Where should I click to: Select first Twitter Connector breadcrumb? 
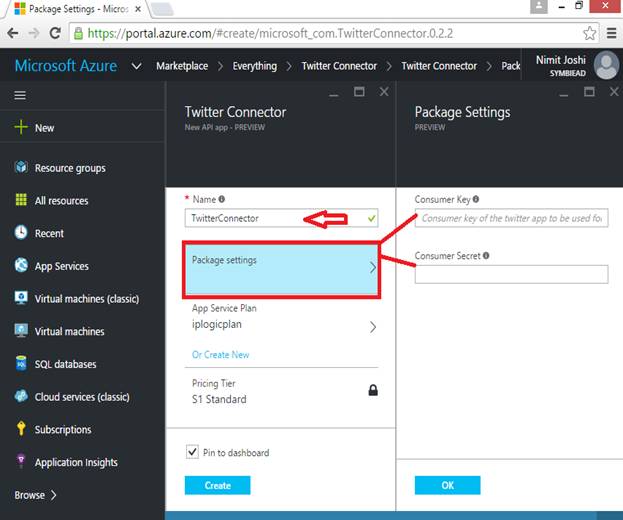click(339, 66)
